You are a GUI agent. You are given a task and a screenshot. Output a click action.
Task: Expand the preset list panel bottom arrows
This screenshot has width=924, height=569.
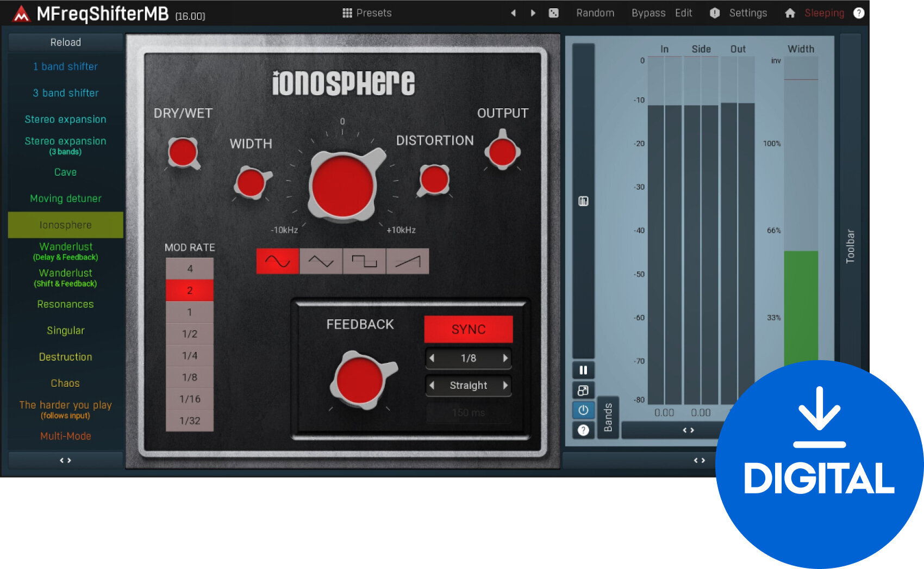point(65,460)
